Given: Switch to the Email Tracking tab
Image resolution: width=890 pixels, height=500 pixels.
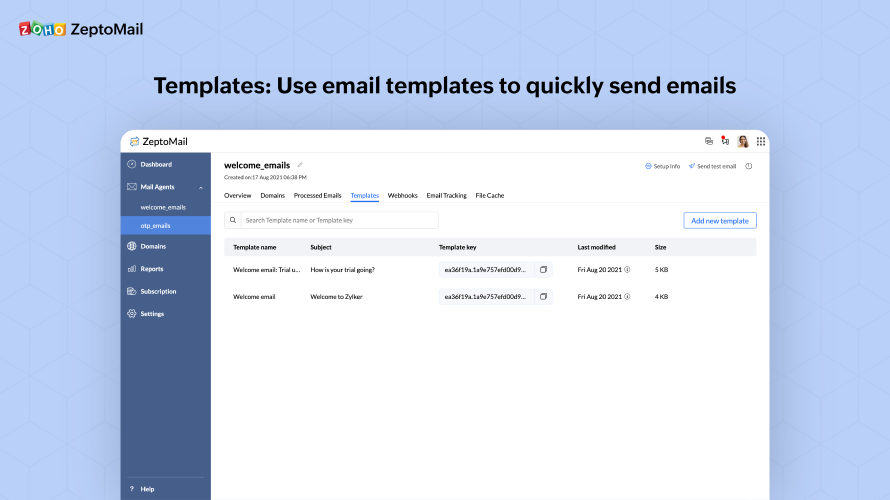Looking at the screenshot, I should click(x=446, y=195).
